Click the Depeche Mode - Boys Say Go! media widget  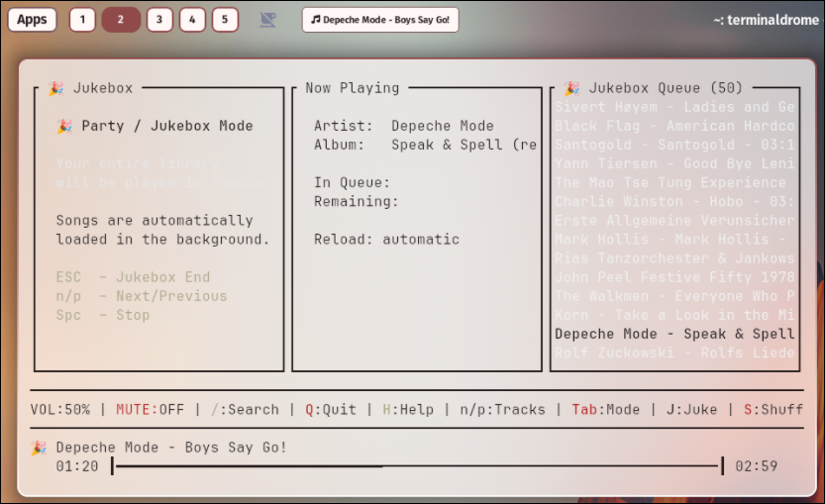click(380, 20)
